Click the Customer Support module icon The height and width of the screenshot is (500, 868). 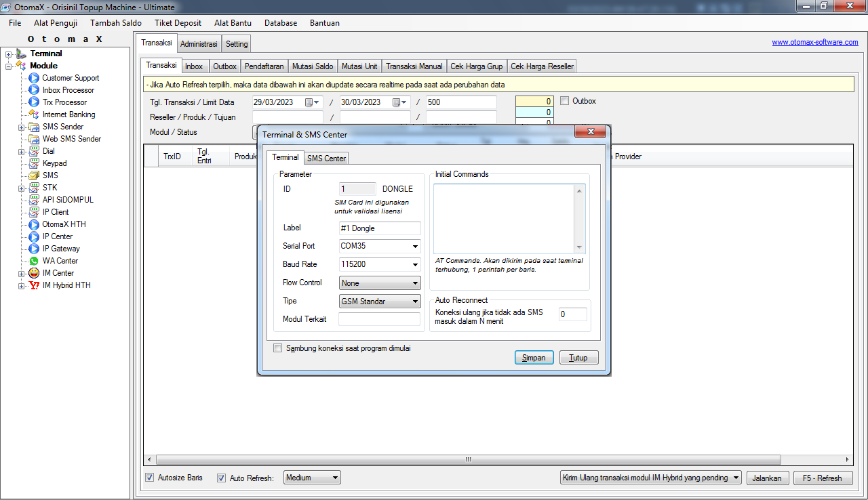coord(33,78)
